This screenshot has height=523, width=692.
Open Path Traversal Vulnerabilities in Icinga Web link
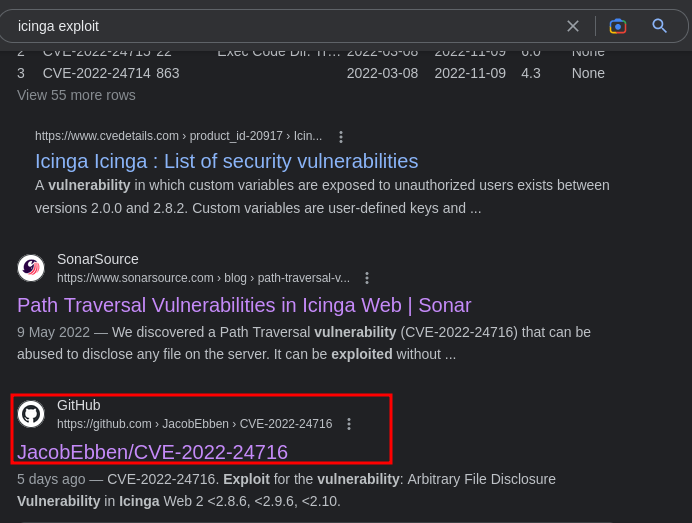244,305
